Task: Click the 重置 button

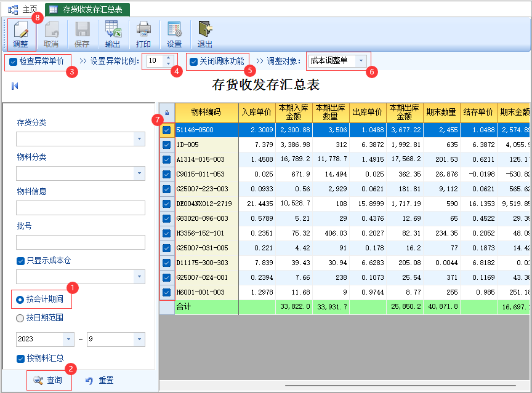Action: (x=99, y=381)
